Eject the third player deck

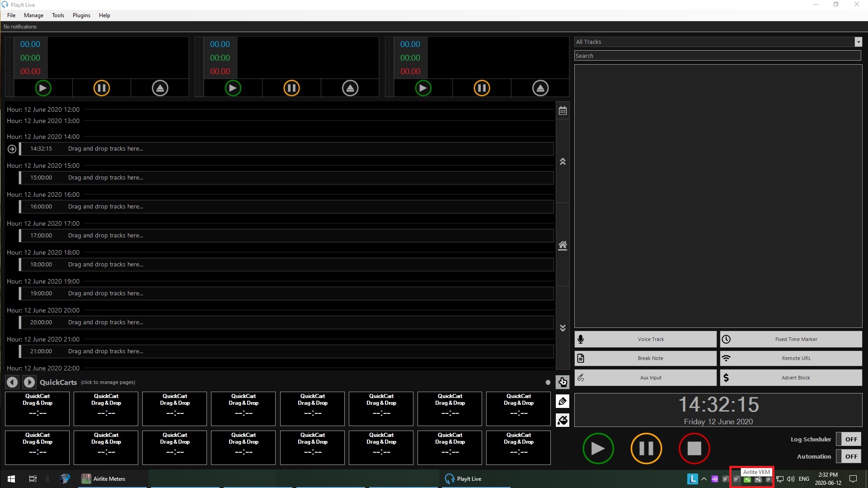(x=540, y=88)
